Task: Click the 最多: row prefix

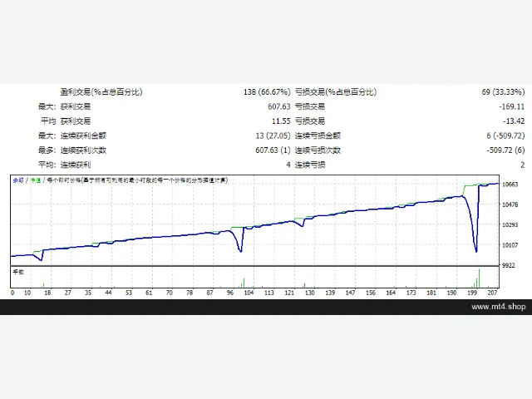Action: tap(47, 150)
